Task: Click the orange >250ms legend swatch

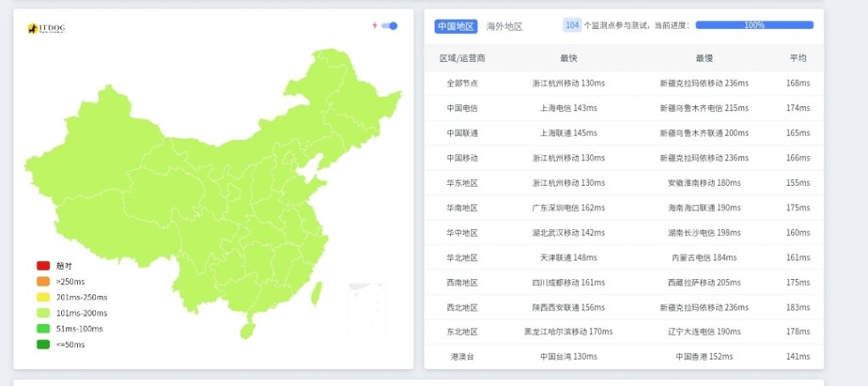Action: (43, 281)
